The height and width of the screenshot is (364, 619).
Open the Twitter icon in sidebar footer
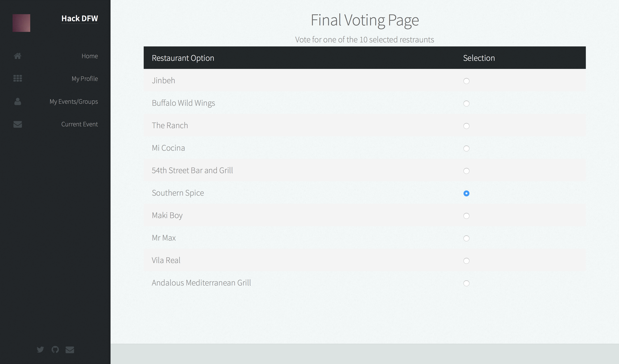pyautogui.click(x=40, y=349)
